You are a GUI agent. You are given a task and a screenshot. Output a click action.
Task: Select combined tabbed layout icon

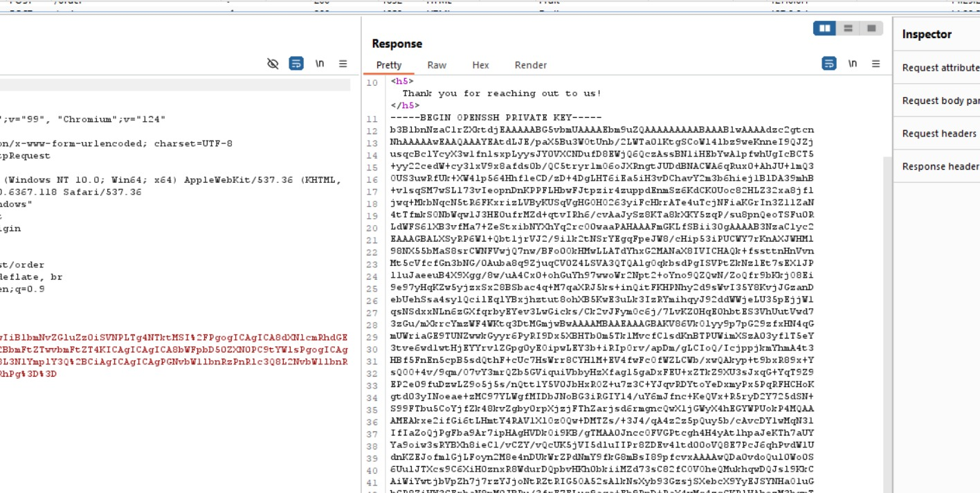pyautogui.click(x=871, y=28)
